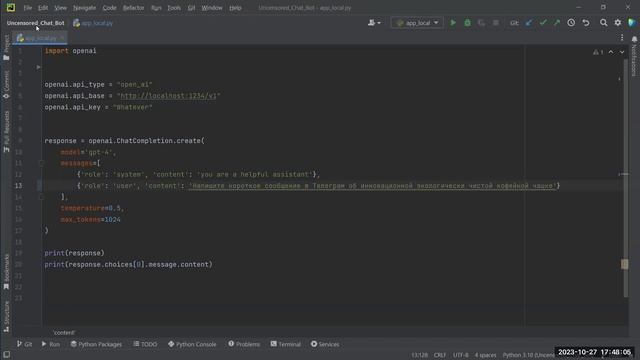Click Uncensored_Chat_Bot breadcrumb in navigation bar

36,23
